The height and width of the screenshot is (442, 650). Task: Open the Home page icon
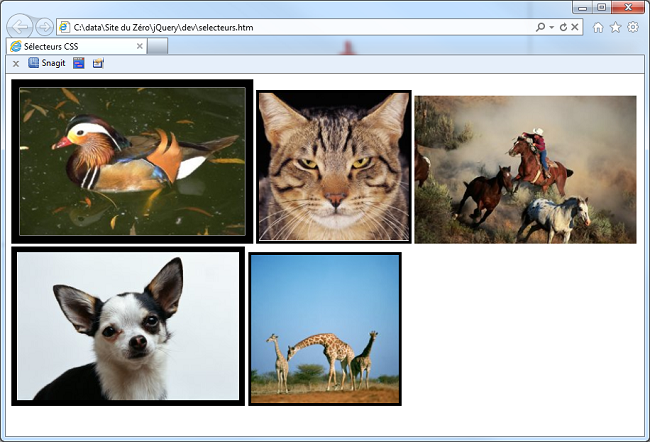[598, 27]
